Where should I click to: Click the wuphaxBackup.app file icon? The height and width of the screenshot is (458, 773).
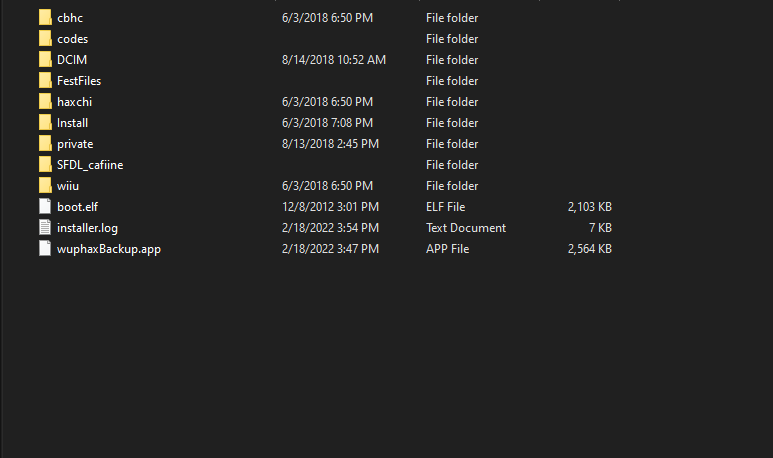[45, 248]
